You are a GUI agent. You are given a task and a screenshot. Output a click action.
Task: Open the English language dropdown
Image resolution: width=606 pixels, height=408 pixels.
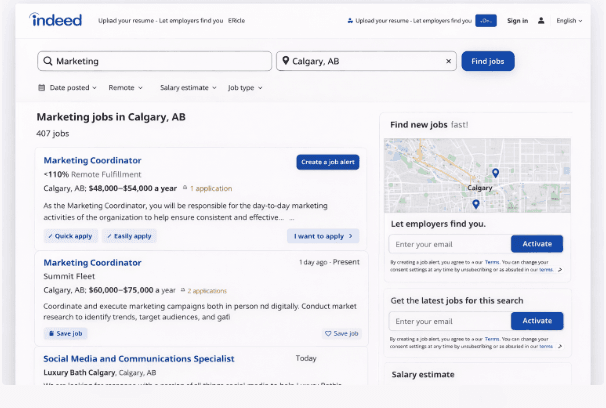[x=569, y=20]
